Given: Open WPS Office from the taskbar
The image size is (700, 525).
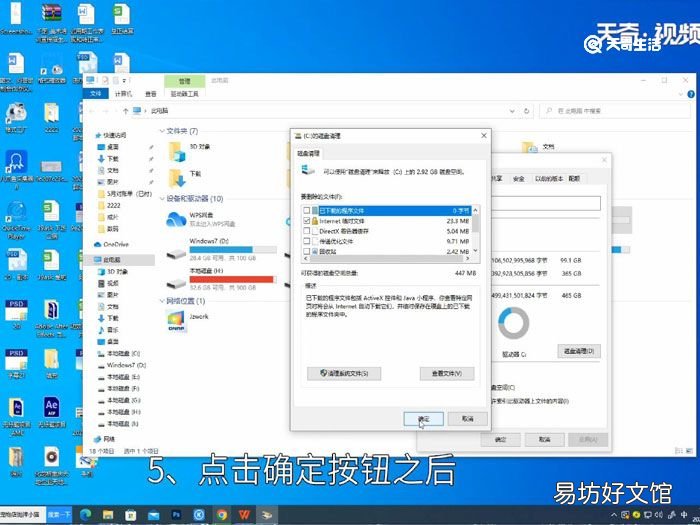Looking at the screenshot, I should 244,515.
